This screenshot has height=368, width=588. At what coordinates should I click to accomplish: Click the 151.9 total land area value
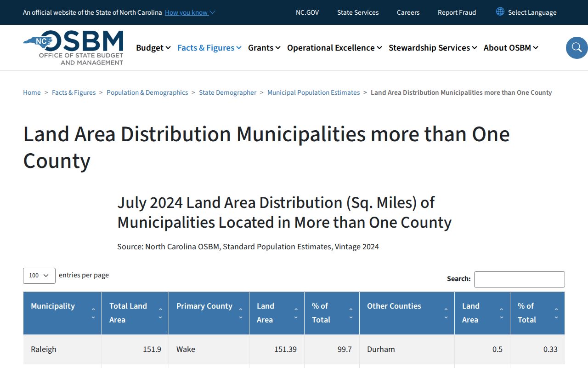(152, 349)
